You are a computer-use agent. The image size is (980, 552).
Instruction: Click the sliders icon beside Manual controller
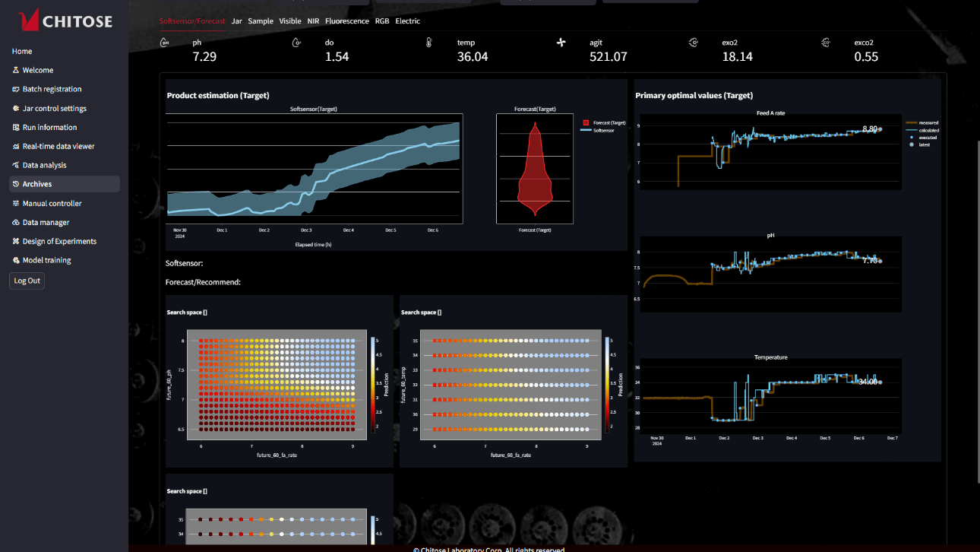[x=16, y=203]
